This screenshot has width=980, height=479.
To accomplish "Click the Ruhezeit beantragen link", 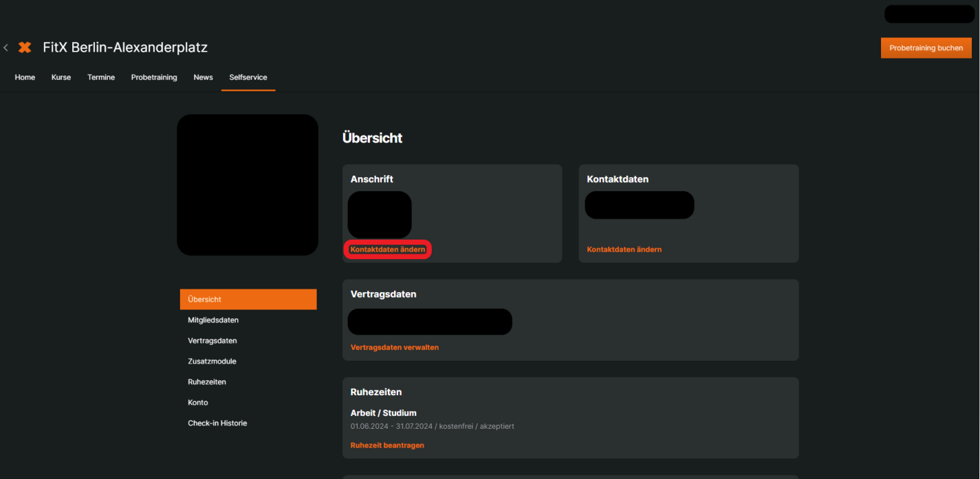I will pyautogui.click(x=387, y=445).
